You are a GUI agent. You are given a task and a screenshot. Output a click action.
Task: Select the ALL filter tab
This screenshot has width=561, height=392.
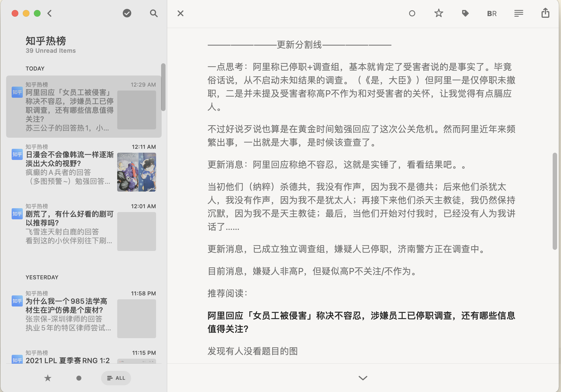[x=116, y=378]
